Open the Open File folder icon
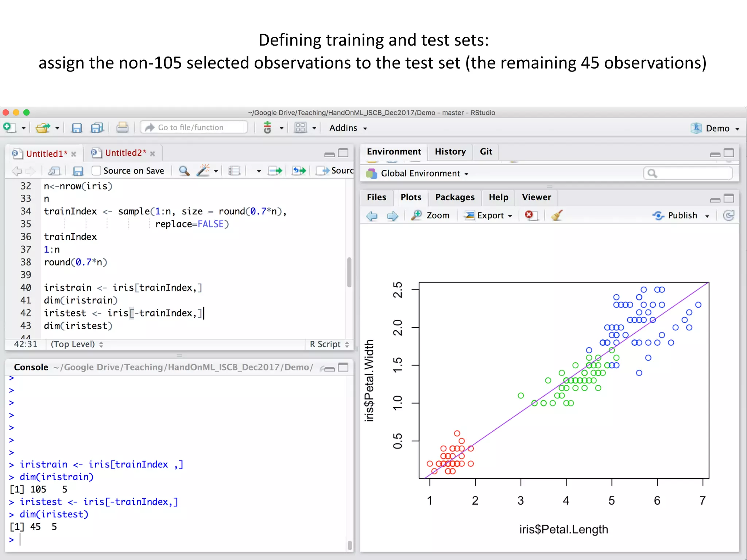 click(x=43, y=128)
